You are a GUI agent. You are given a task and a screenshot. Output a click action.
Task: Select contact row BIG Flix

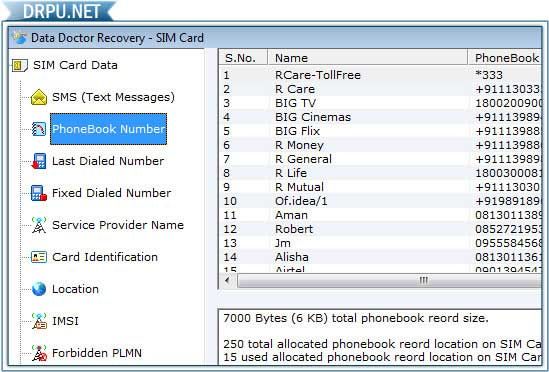(x=380, y=131)
